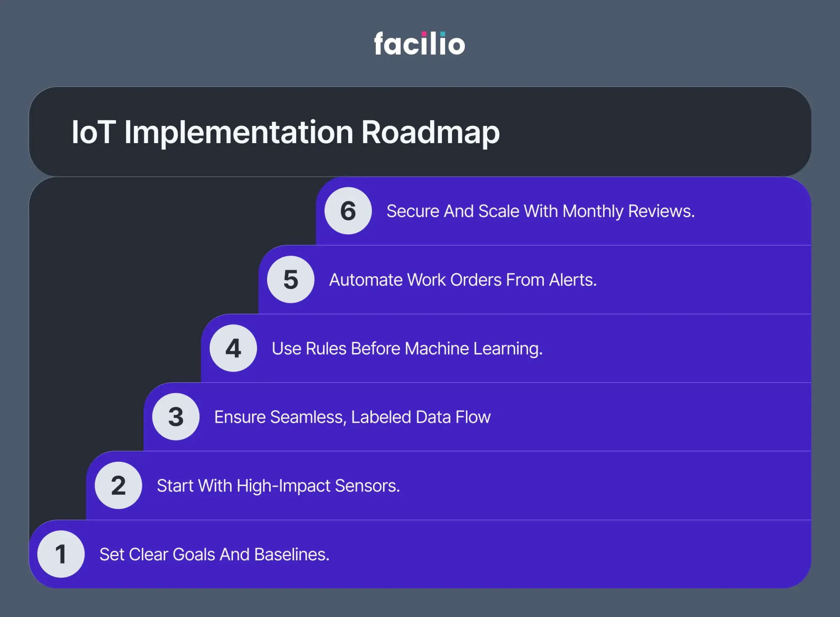The height and width of the screenshot is (617, 840).
Task: Select the number 1 circle badge
Action: (61, 554)
